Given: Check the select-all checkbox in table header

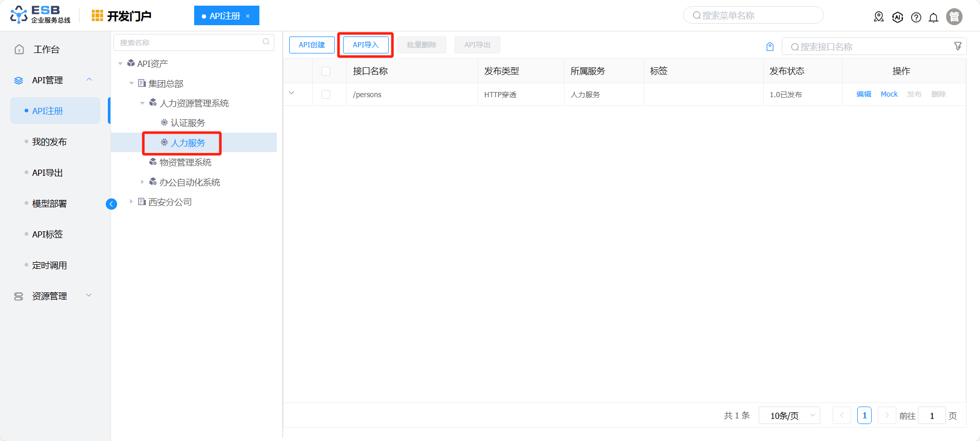Looking at the screenshot, I should pos(326,71).
